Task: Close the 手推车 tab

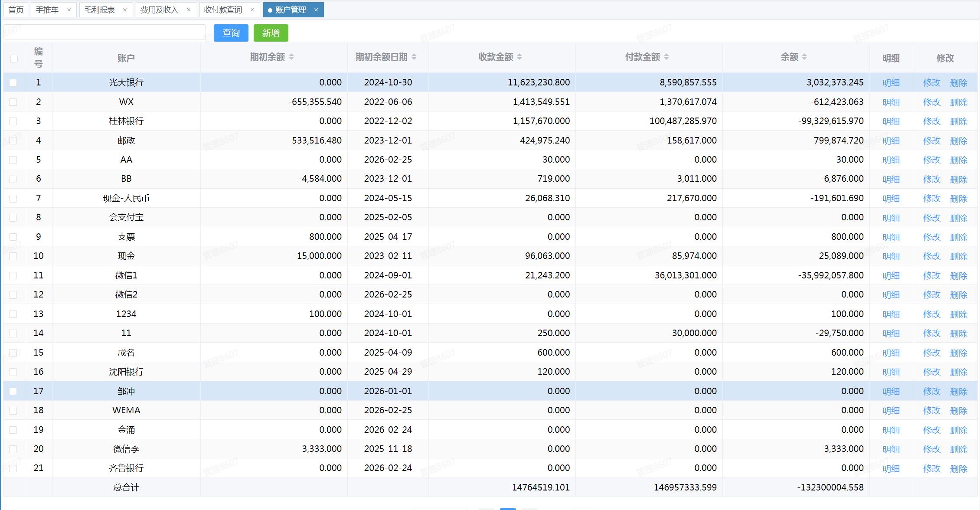Action: [x=69, y=10]
